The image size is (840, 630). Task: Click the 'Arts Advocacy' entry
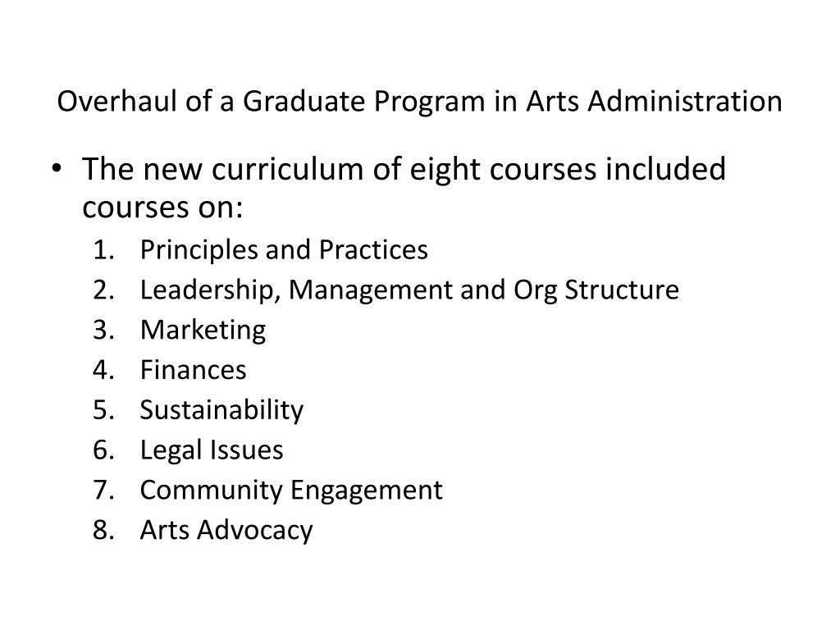click(x=226, y=531)
